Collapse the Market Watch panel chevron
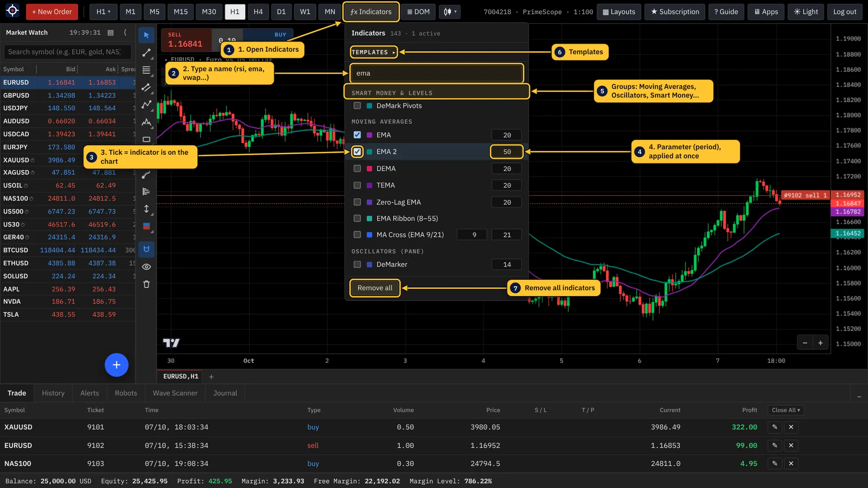The width and height of the screenshot is (868, 488). (x=125, y=33)
